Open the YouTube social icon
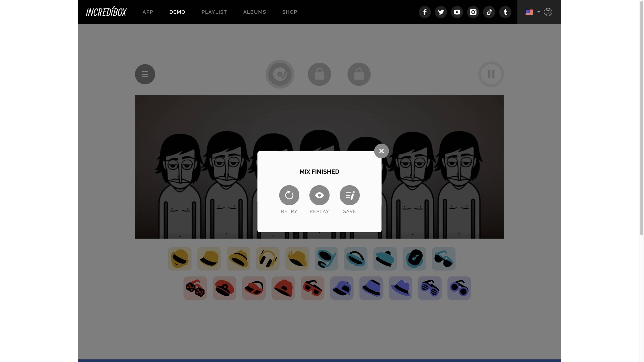 coord(457,12)
